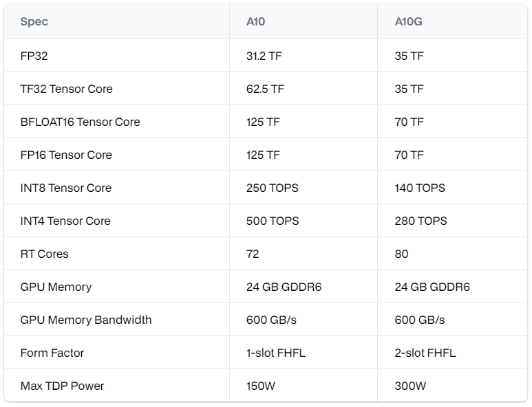
Task: Select the Max TDP Power label
Action: tap(62, 386)
